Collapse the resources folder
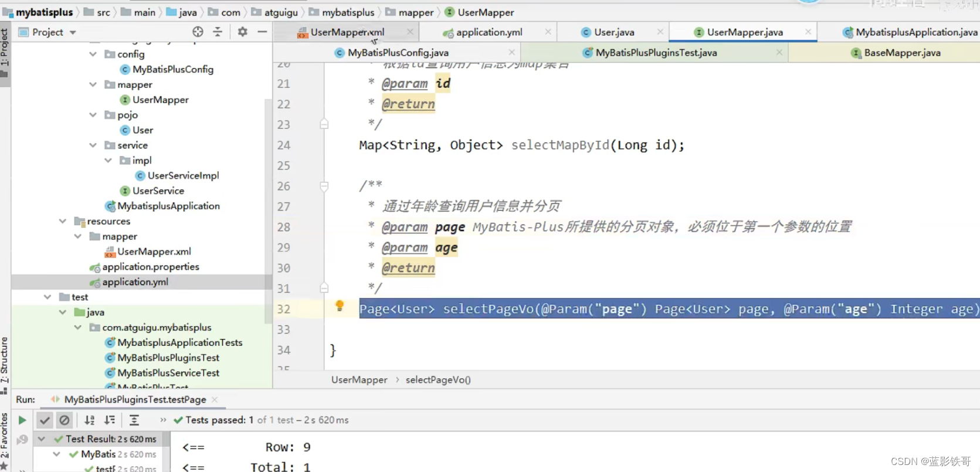 point(62,221)
